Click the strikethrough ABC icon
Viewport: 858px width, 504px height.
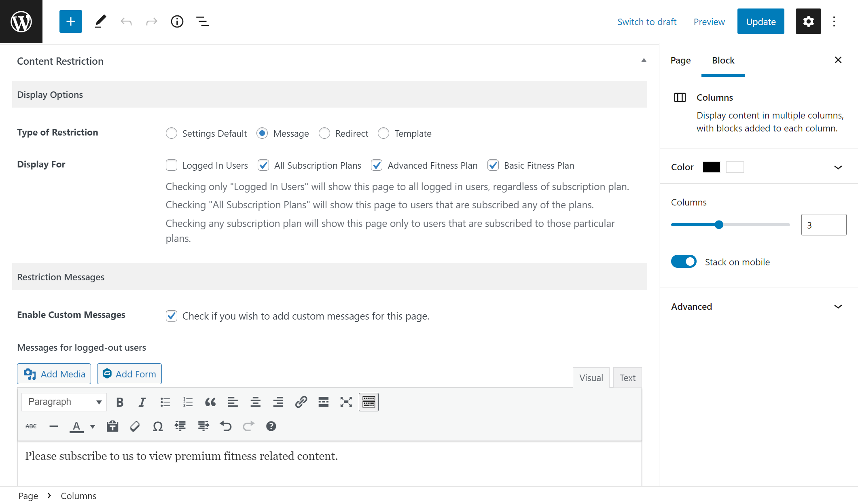31,426
